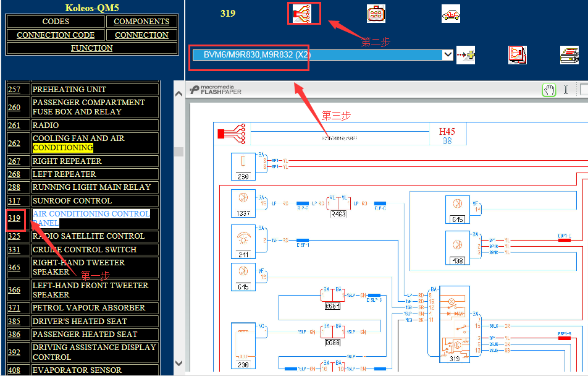Screen dimensions: 588x376
Task: Open the COMPONENTS tab
Action: (x=141, y=22)
